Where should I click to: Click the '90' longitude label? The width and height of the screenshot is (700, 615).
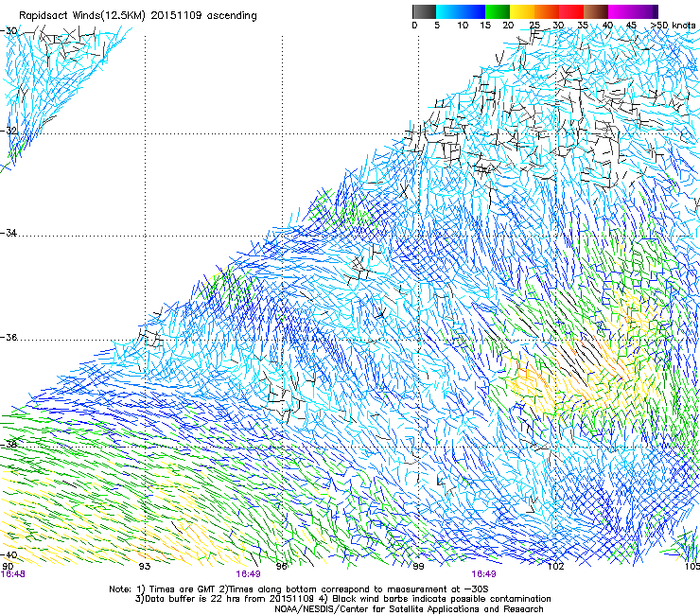click(8, 566)
